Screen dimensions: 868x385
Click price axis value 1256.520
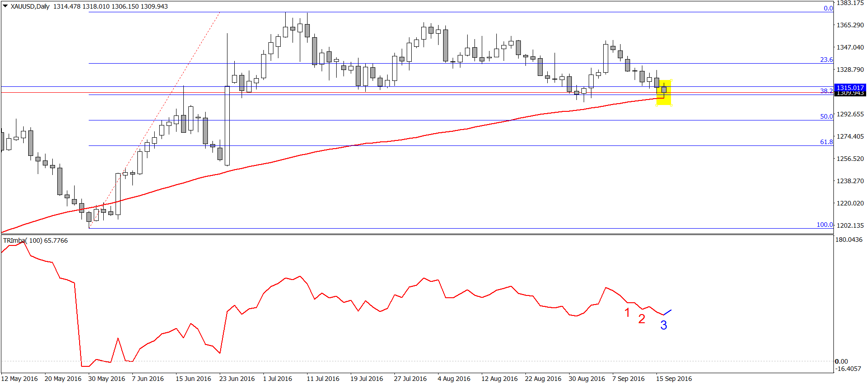(850, 159)
